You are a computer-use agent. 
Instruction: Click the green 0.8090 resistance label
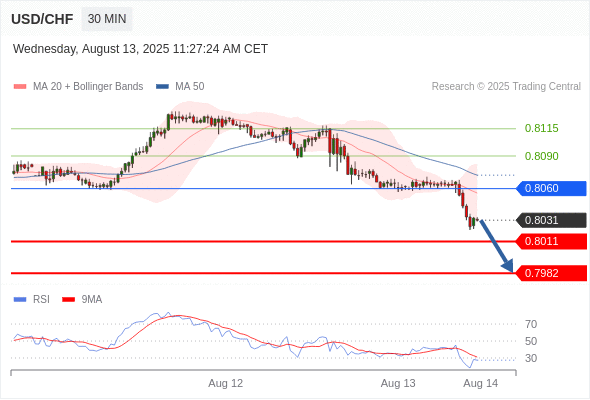point(541,156)
